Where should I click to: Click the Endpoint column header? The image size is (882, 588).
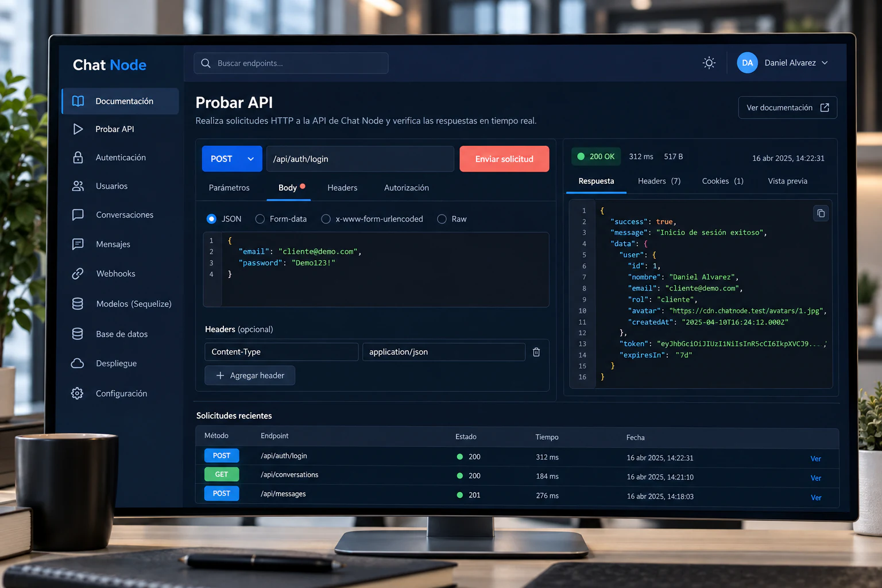point(274,436)
